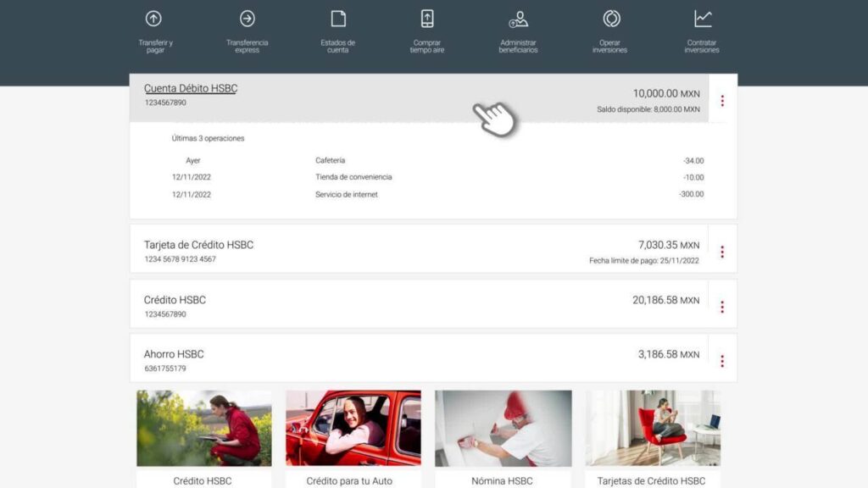
Task: Select the Tienda de conveniencia transaction
Action: click(x=353, y=177)
